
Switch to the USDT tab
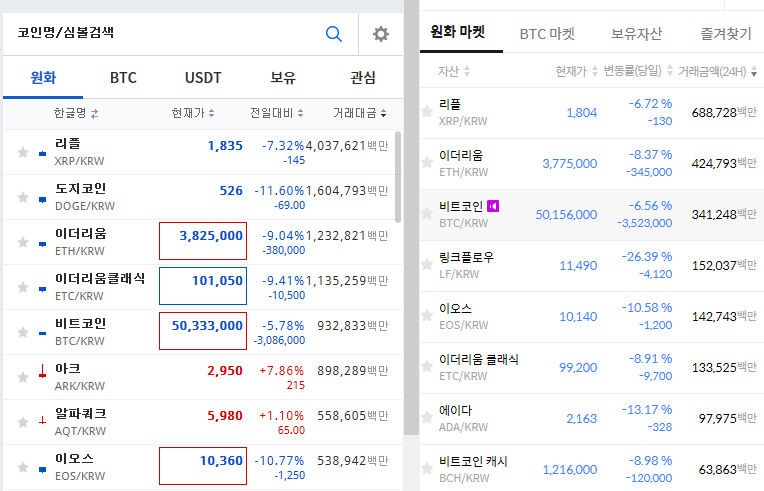click(203, 78)
